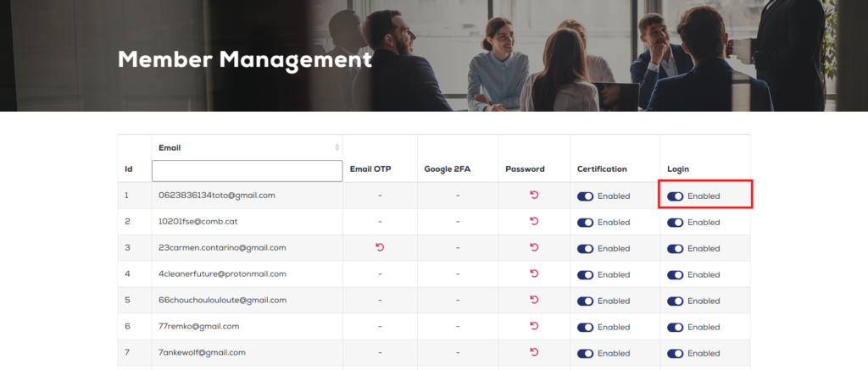Click the Password column header
The width and height of the screenshot is (868, 370).
coord(525,169)
